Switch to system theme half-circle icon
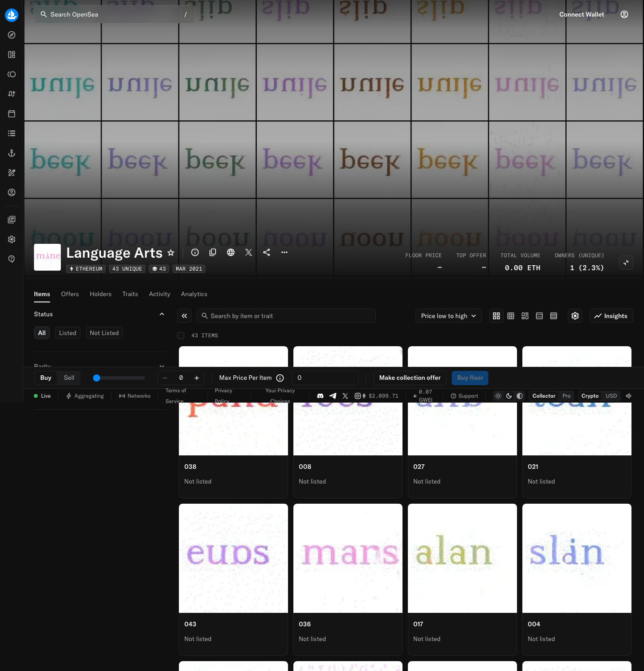The image size is (644, 671). (x=520, y=396)
